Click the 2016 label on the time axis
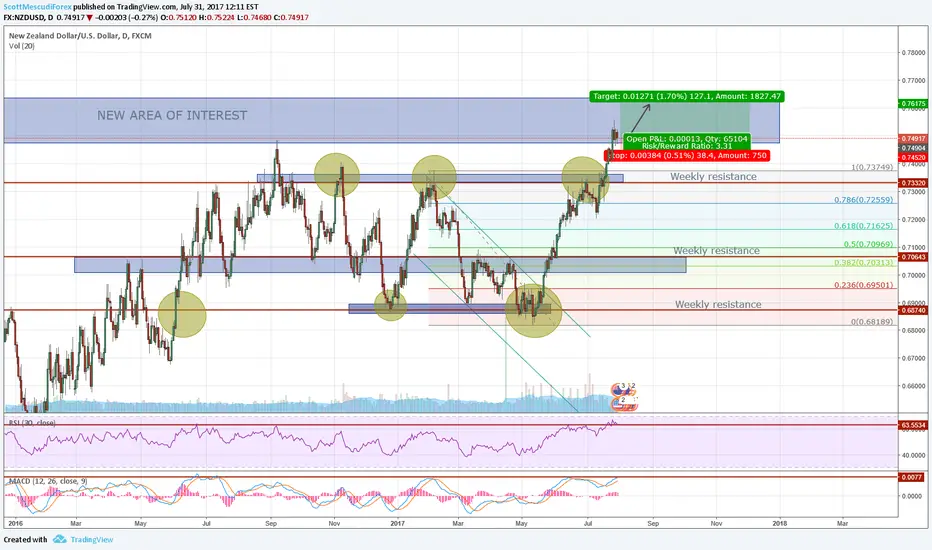This screenshot has height=550, width=932. tap(15, 523)
